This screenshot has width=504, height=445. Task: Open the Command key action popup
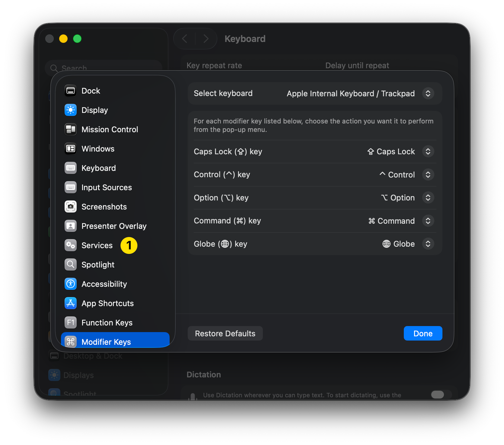428,221
